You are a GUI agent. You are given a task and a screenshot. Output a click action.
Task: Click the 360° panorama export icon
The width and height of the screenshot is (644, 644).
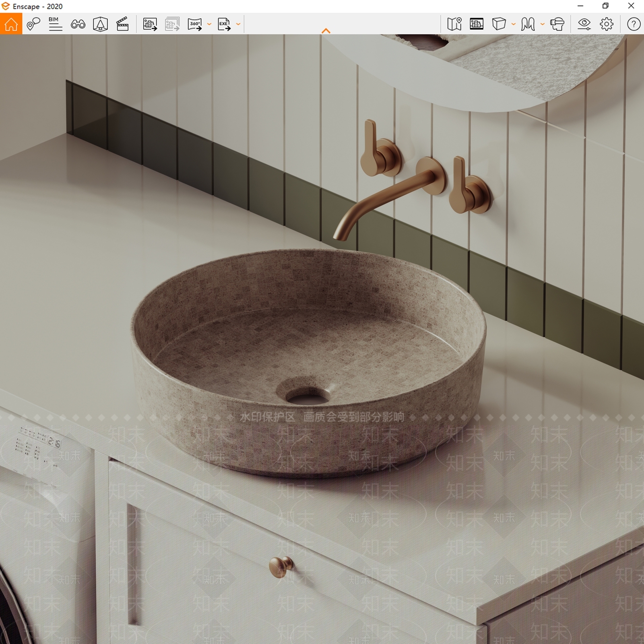click(x=195, y=24)
